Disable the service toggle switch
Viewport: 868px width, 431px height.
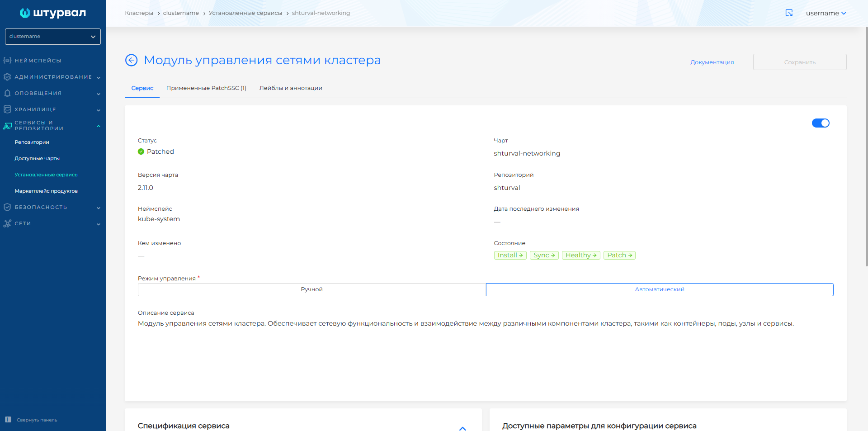(x=821, y=123)
